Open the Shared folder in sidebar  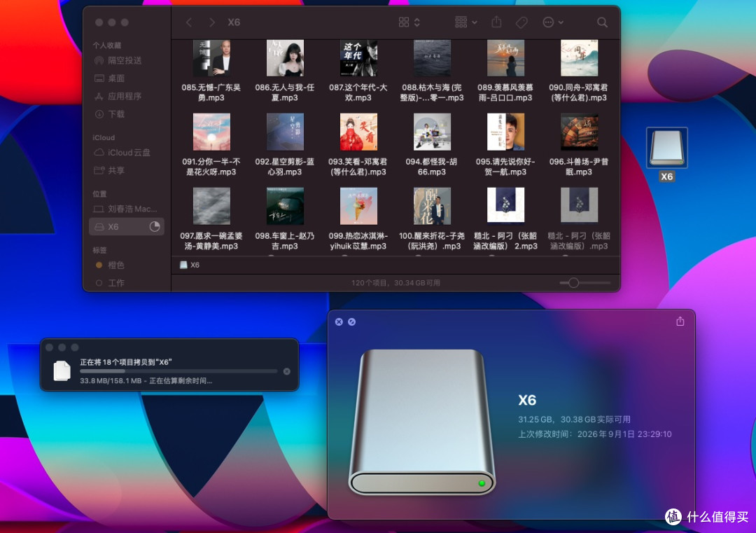coord(116,170)
